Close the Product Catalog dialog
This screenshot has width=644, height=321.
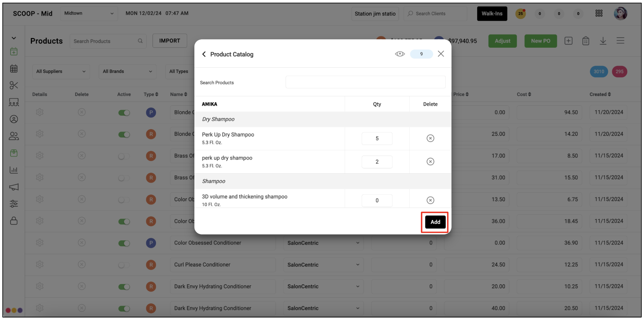(x=441, y=54)
